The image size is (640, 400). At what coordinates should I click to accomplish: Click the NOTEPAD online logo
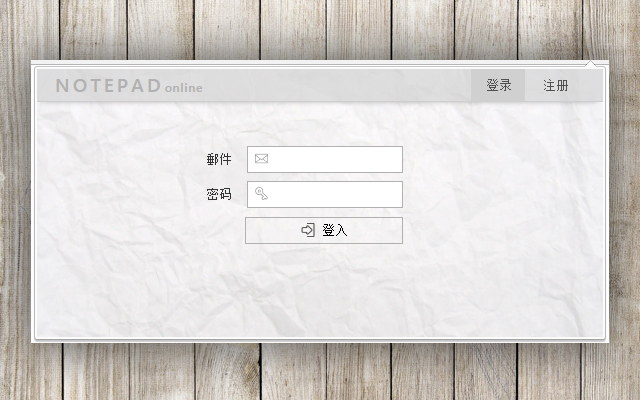pos(129,86)
